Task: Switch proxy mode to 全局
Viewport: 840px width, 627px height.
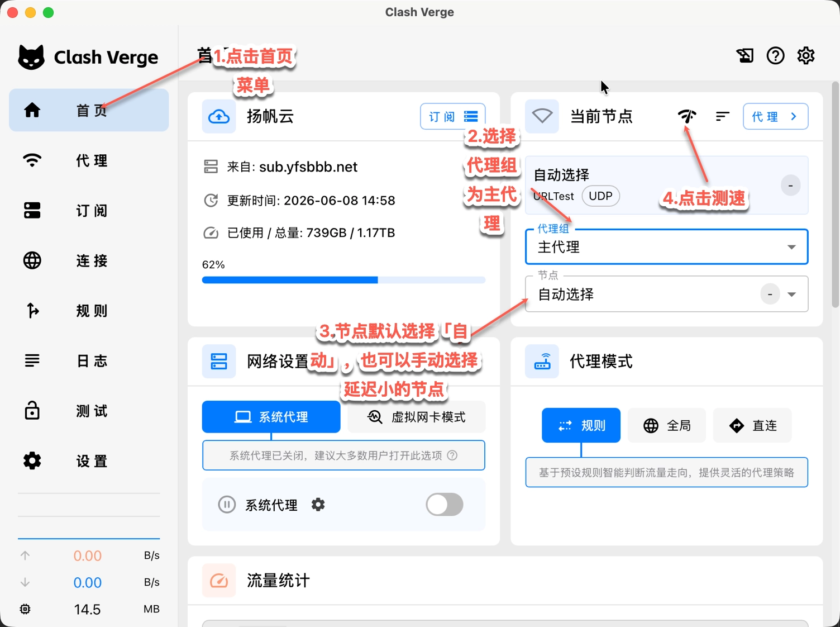Action: coord(667,425)
